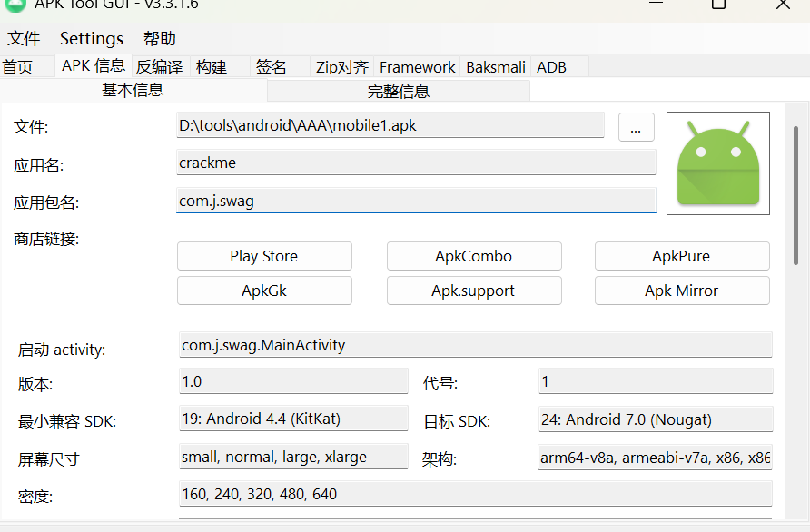Go to the 构建 tab
Screen dimensions: 810x532
(212, 67)
